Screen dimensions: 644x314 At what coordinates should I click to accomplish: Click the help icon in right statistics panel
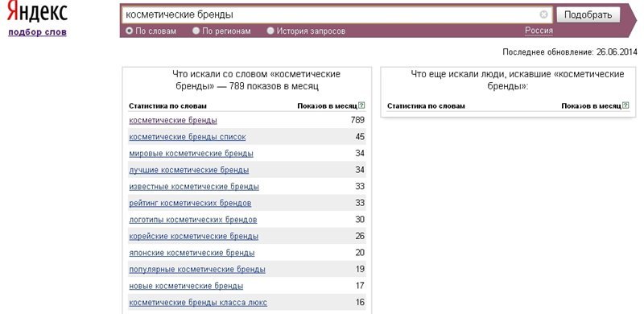625,105
